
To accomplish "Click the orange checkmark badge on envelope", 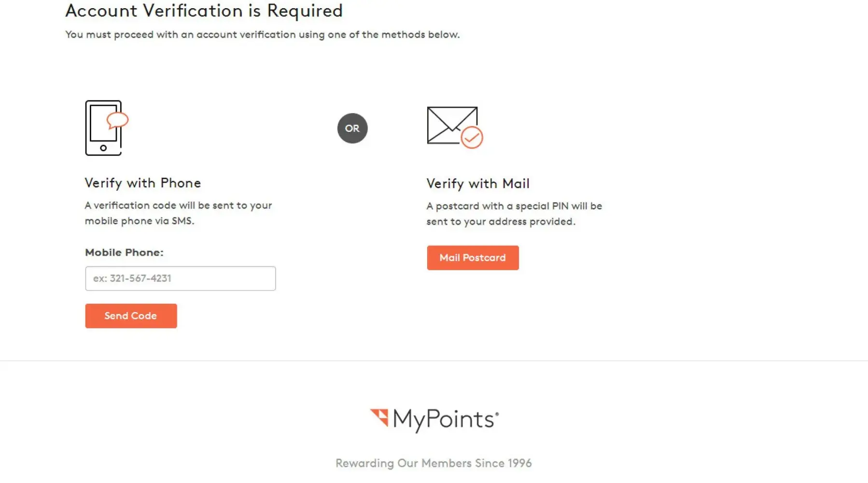I will (472, 138).
